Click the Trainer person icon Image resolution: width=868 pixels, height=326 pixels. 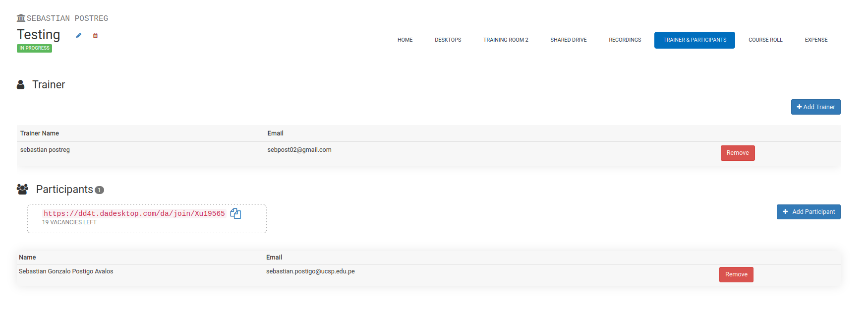tap(21, 85)
